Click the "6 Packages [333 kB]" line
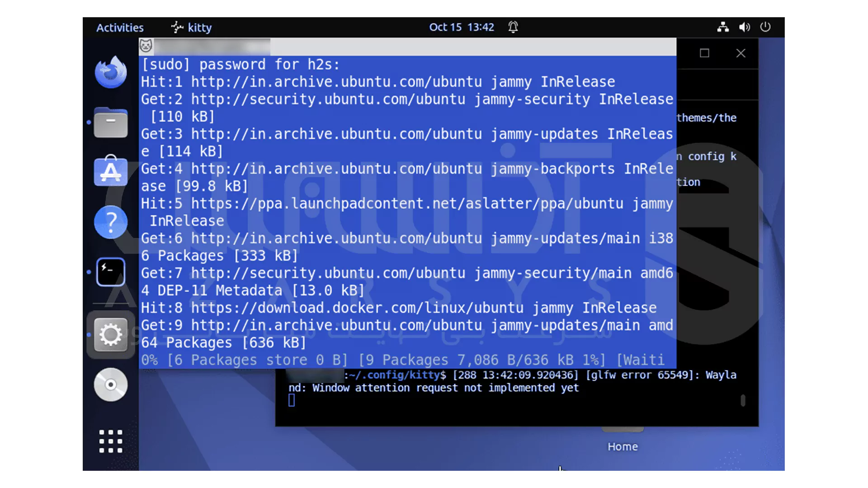Image resolution: width=868 pixels, height=488 pixels. (x=220, y=256)
